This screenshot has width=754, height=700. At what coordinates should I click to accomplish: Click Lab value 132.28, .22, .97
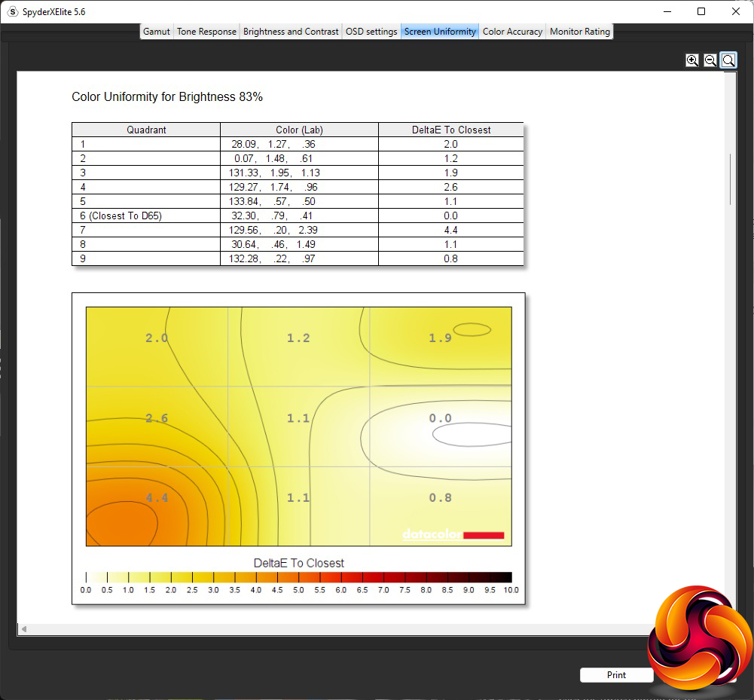coord(272,258)
